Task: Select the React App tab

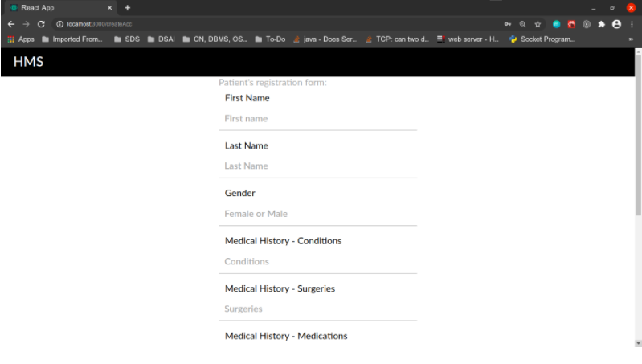Action: point(61,8)
